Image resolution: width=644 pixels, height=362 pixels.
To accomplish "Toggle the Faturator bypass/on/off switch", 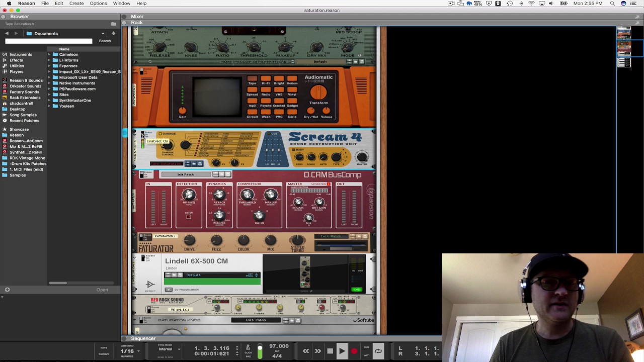I will [141, 236].
